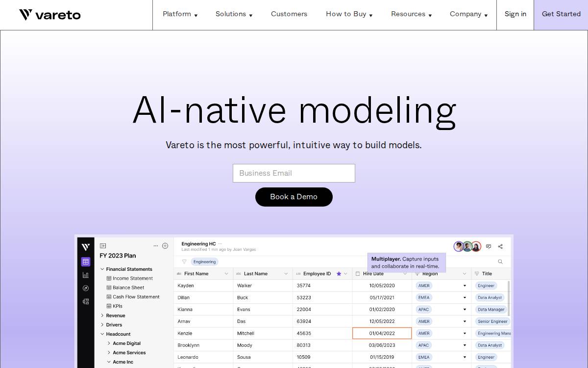Select the highlighted 01/04/2022 hire date cell
588x368 pixels.
pyautogui.click(x=382, y=333)
